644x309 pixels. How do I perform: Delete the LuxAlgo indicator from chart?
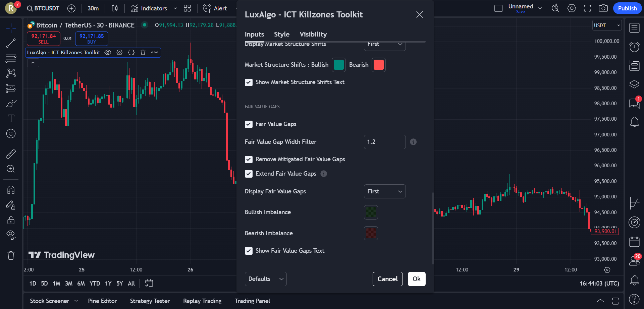(143, 52)
